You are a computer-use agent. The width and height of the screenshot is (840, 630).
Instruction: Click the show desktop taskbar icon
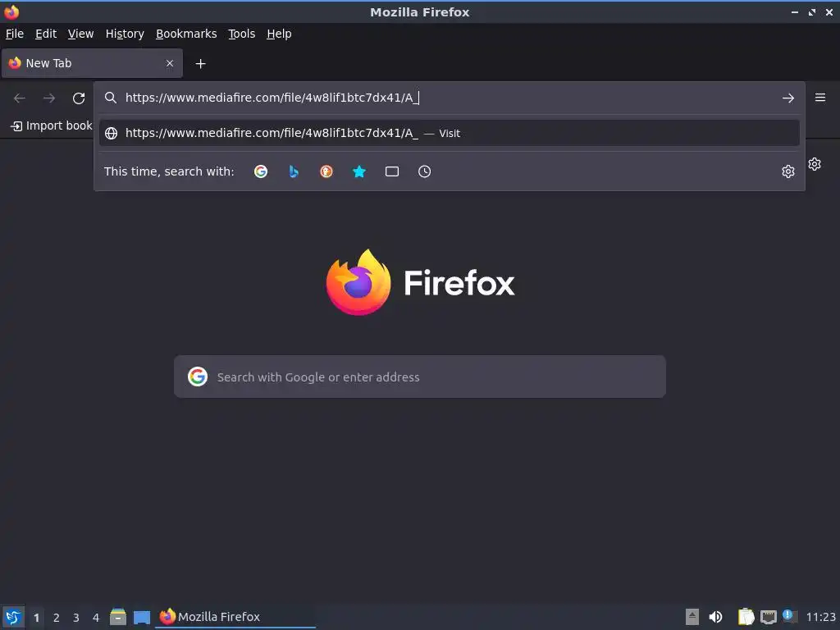(142, 617)
